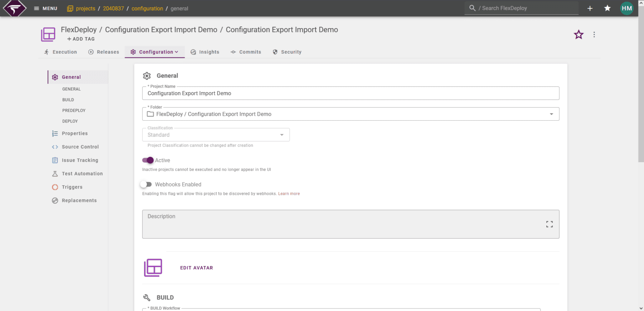The image size is (644, 311).
Task: Expand the Folder dropdown arrow
Action: [551, 114]
